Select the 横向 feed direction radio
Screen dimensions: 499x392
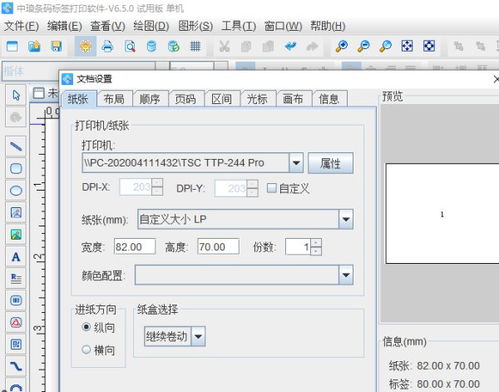pos(86,349)
